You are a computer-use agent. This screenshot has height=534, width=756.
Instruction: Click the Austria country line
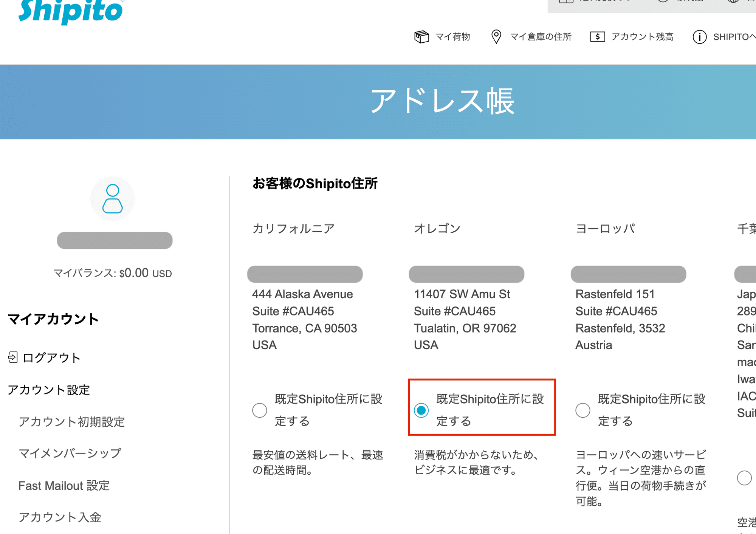[593, 345]
